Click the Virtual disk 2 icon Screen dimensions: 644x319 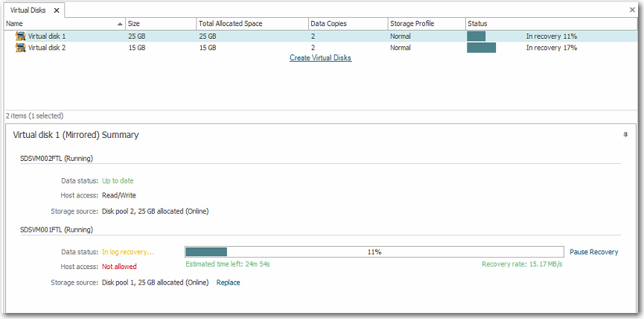coord(21,48)
